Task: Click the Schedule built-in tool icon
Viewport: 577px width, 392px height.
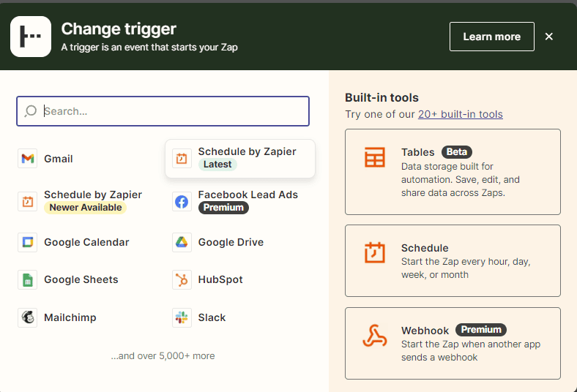Action: [x=375, y=253]
